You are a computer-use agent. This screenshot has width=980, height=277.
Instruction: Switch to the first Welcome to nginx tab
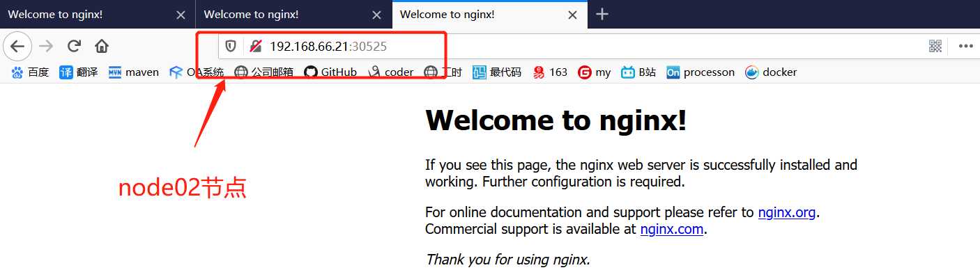point(98,15)
